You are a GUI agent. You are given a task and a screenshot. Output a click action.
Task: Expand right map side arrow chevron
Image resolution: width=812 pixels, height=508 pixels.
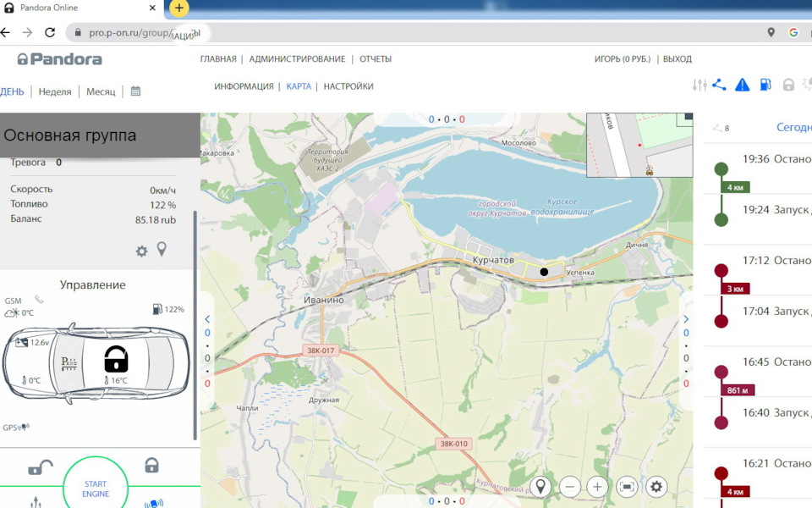point(686,319)
